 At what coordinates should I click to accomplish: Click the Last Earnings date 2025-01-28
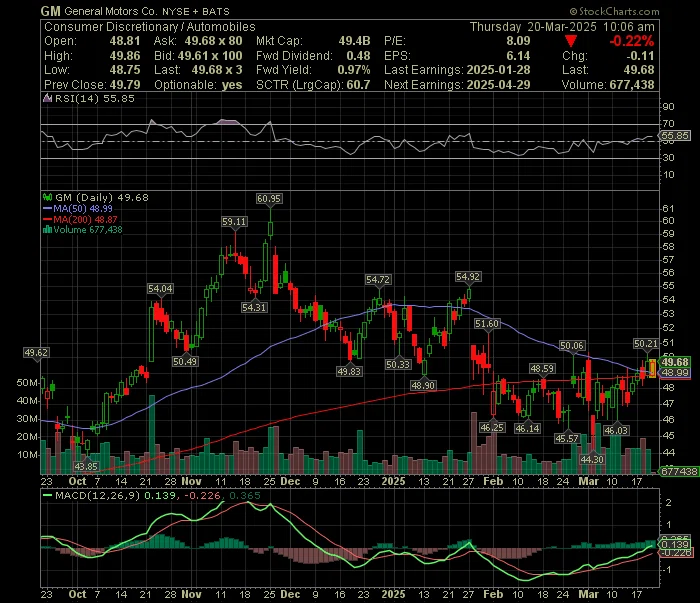point(498,70)
